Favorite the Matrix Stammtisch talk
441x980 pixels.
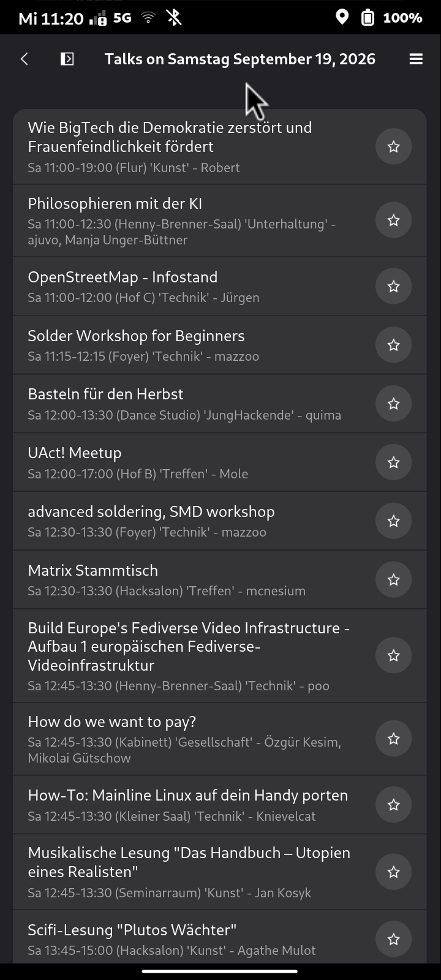(393, 580)
